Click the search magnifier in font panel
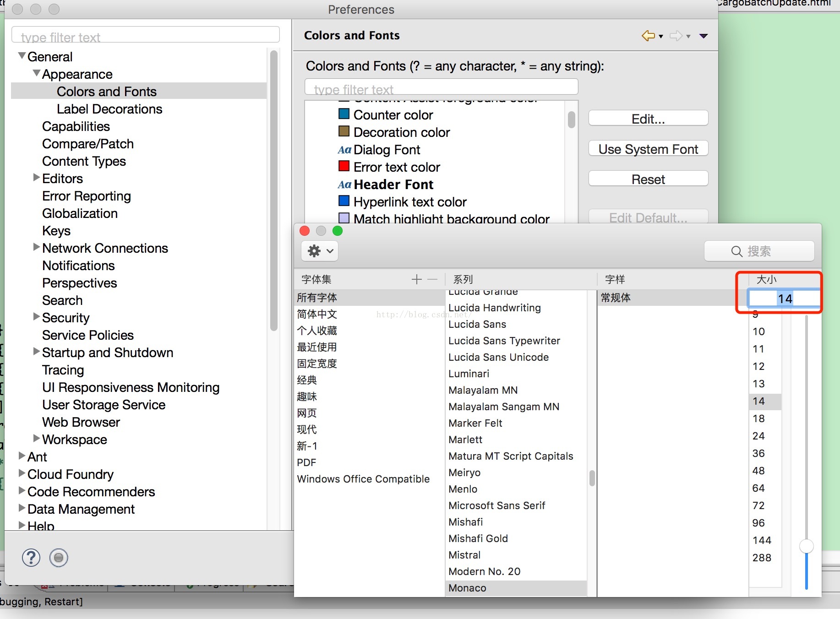840x619 pixels. [x=736, y=251]
